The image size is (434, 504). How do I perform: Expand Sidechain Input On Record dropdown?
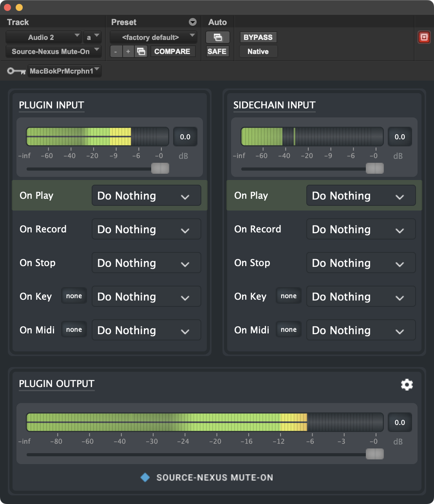361,229
